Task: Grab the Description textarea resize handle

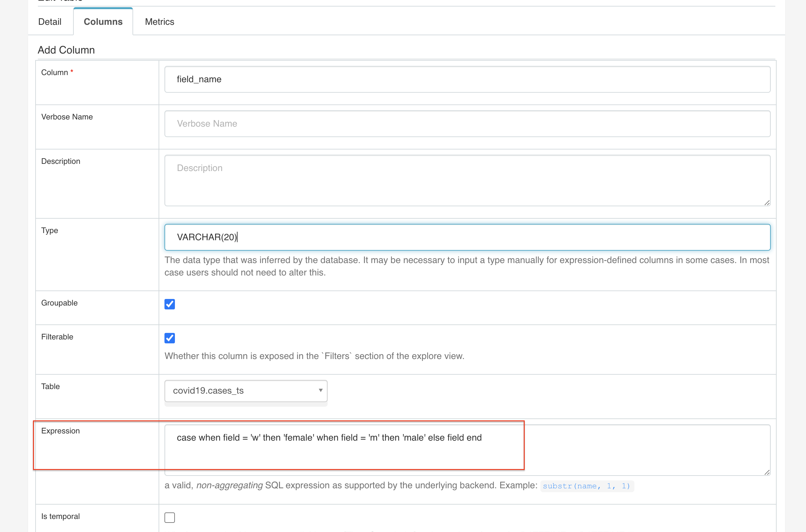Action: click(767, 203)
